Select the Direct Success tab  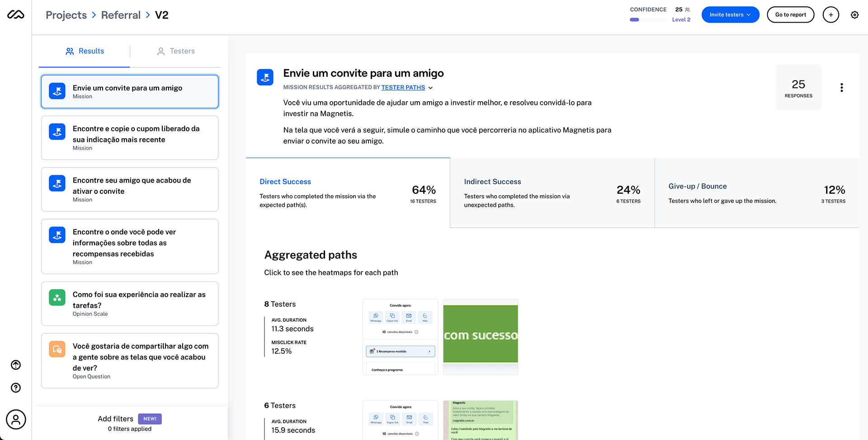[x=348, y=193]
